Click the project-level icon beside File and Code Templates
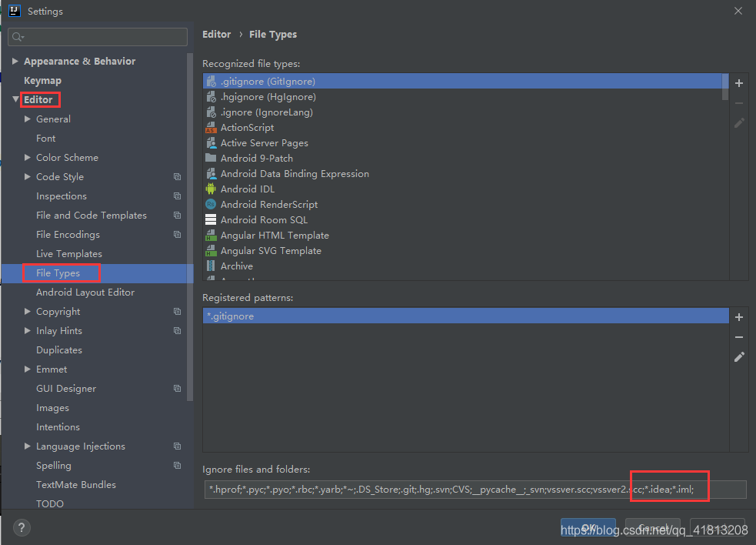The image size is (756, 545). tap(178, 216)
